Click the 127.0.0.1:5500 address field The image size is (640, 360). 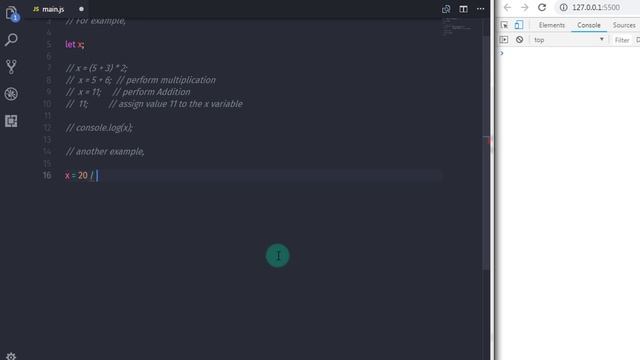coord(596,7)
